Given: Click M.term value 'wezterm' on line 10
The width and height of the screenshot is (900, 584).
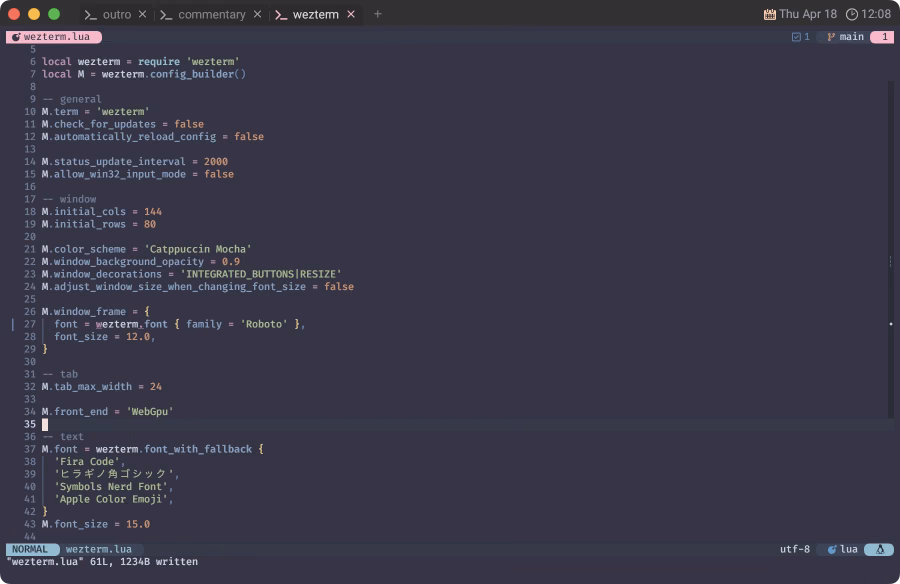Looking at the screenshot, I should 123,112.
